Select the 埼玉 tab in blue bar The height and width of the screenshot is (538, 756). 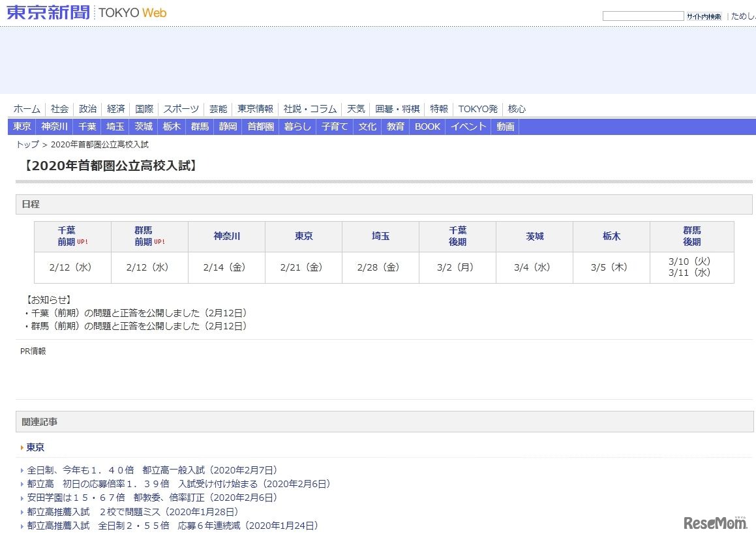click(115, 127)
